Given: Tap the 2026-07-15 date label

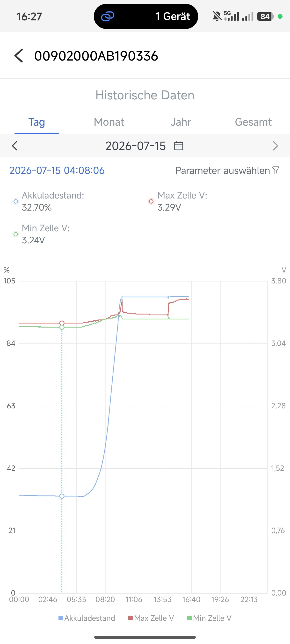Looking at the screenshot, I should tap(136, 146).
